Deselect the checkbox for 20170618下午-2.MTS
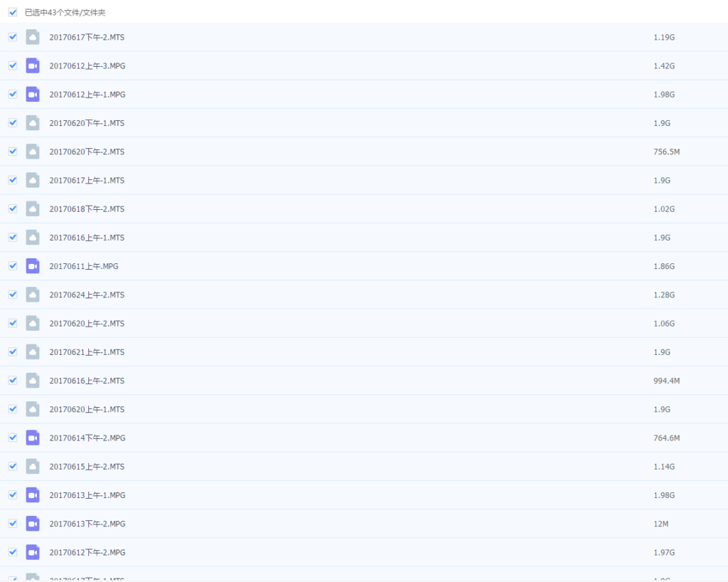 pos(13,208)
